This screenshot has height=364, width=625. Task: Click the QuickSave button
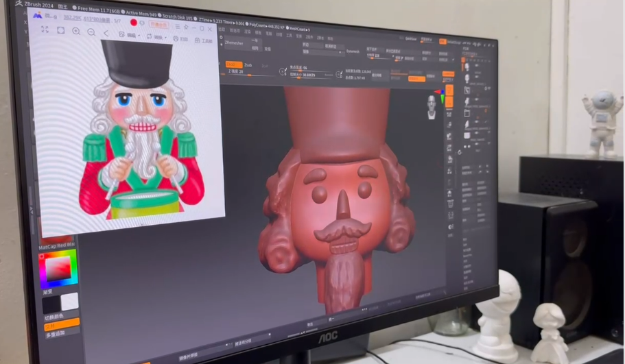[x=410, y=38]
